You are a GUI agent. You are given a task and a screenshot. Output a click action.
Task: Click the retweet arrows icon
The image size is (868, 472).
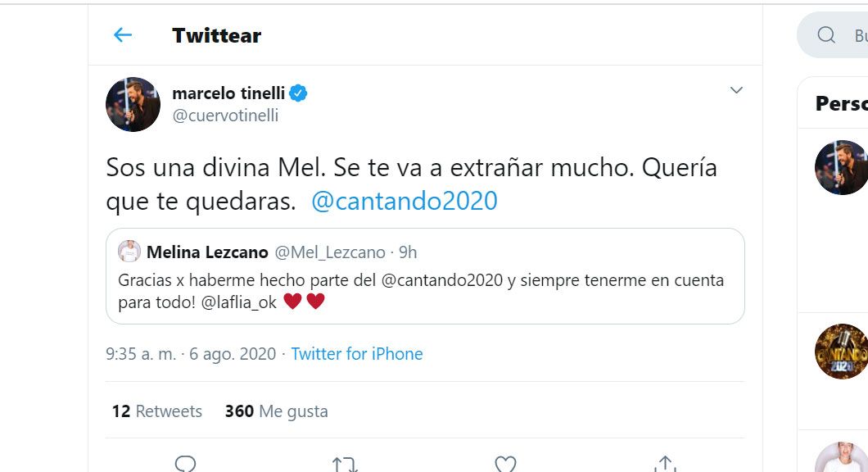pos(345,465)
